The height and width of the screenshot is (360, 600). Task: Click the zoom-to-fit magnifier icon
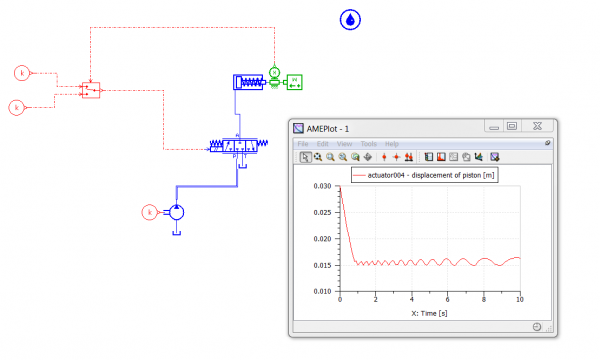(355, 157)
